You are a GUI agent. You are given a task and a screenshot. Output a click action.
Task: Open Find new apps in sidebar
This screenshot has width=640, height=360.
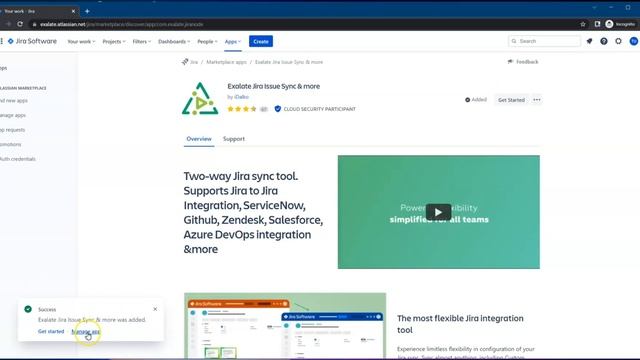tap(13, 100)
